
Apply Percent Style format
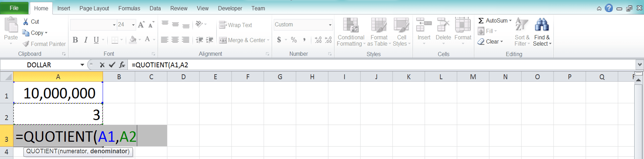click(294, 40)
